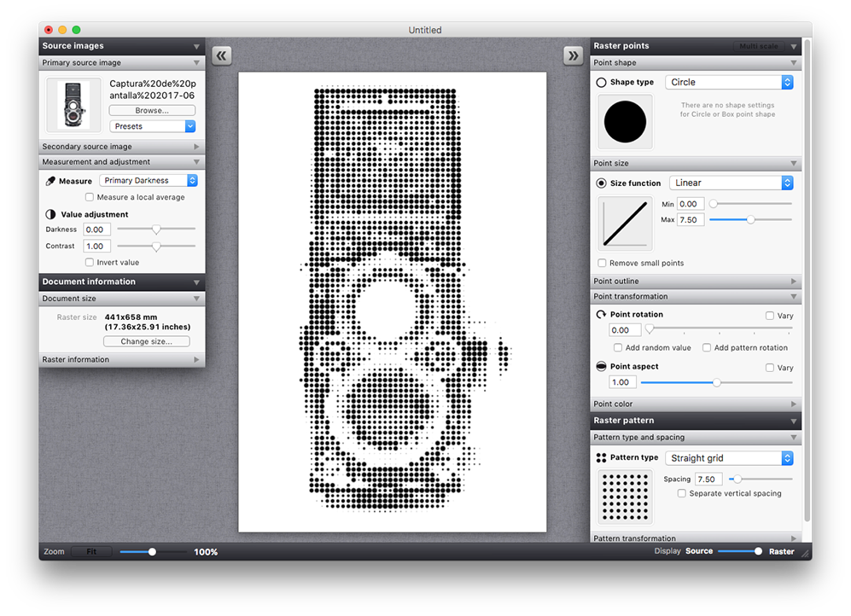Click the Multi scale button
851x616 pixels.
point(759,46)
